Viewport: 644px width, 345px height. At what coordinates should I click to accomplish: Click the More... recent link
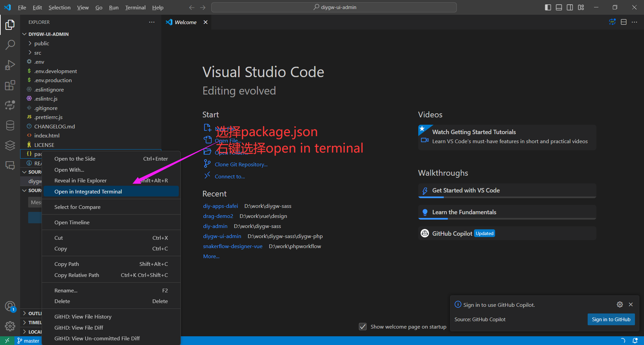click(211, 256)
